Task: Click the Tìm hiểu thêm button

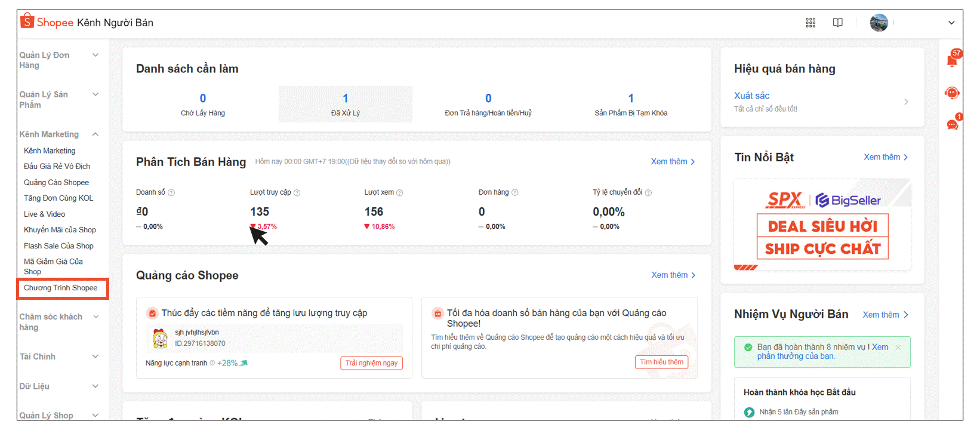Action: 661,362
